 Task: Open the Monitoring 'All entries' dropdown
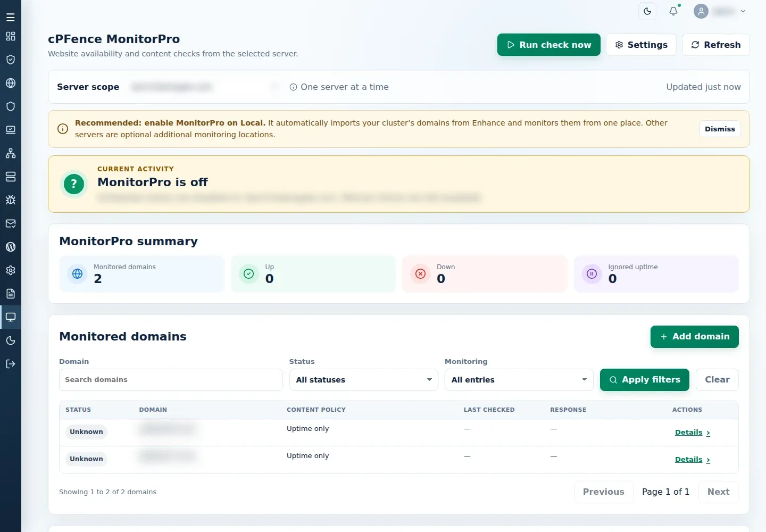(519, 380)
